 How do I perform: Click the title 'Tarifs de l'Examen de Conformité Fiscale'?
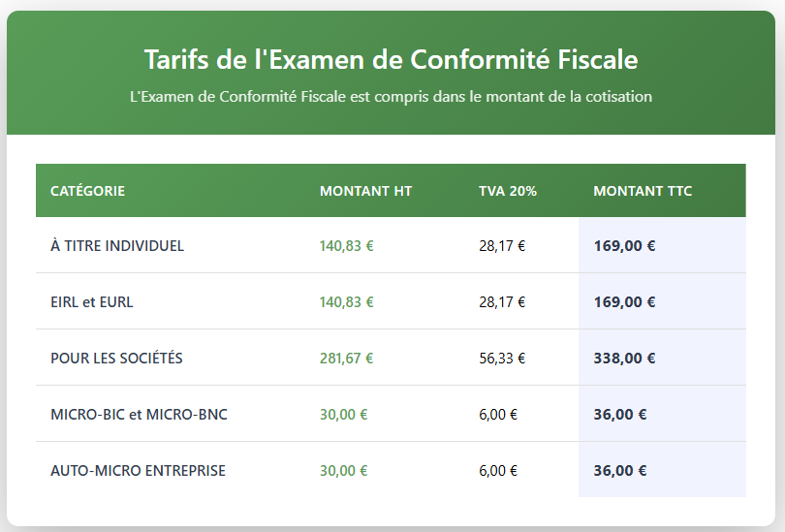pos(391,59)
